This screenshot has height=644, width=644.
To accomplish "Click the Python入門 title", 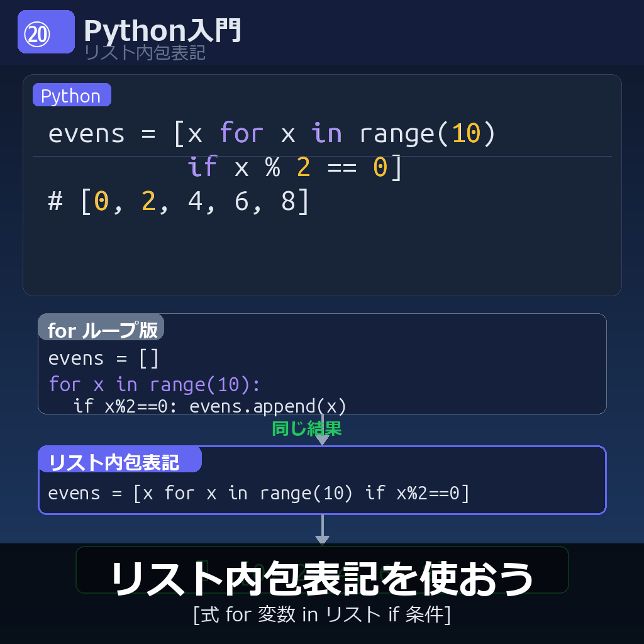I will pos(162,31).
